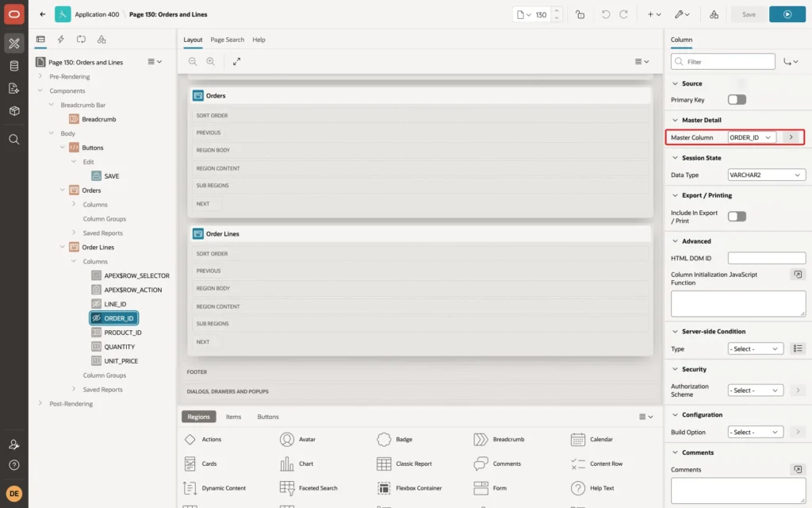Click the HTML DOM ID field

(767, 258)
